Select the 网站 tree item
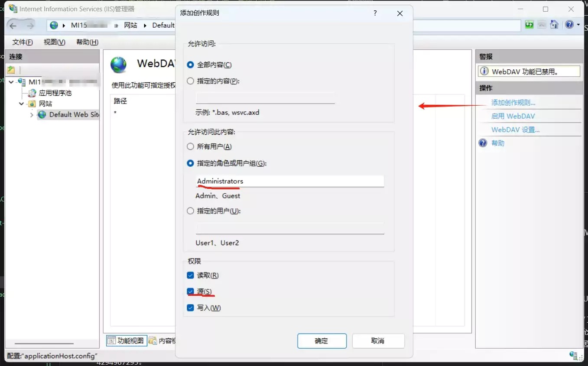This screenshot has height=366, width=588. click(45, 104)
